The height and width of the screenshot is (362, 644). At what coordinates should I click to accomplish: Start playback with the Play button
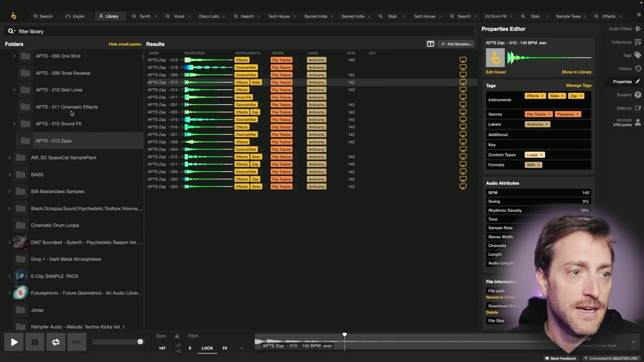[14, 342]
